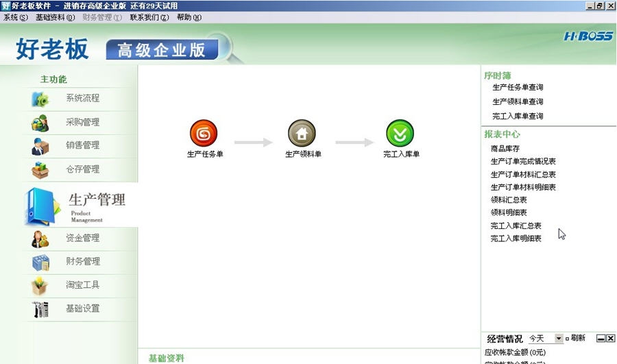
Task: Click the app icon in title bar
Action: point(5,5)
